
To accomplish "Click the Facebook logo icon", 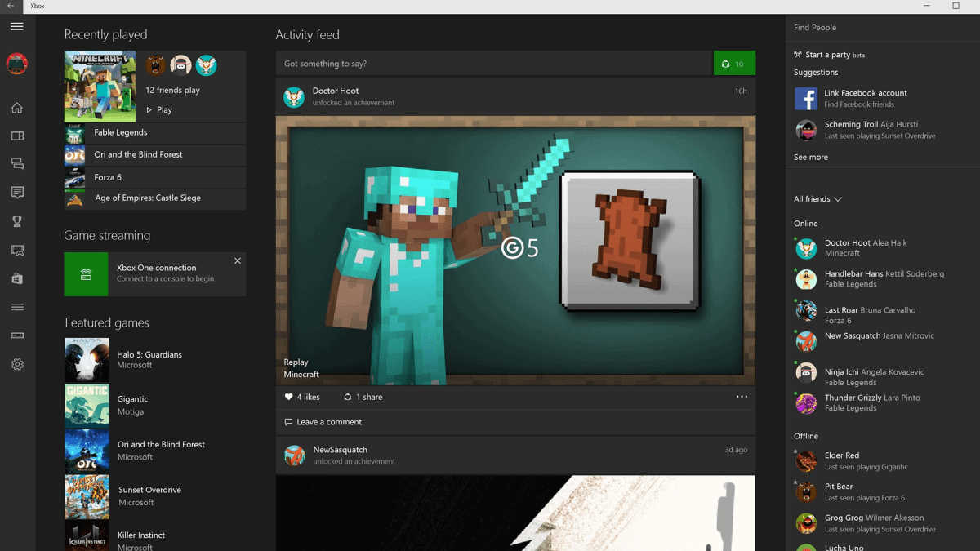I will (x=806, y=98).
